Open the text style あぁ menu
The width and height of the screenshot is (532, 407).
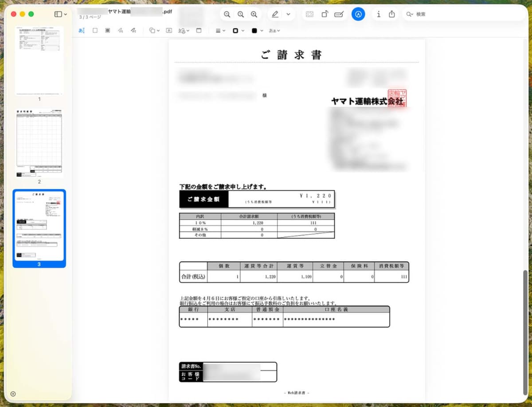(275, 31)
